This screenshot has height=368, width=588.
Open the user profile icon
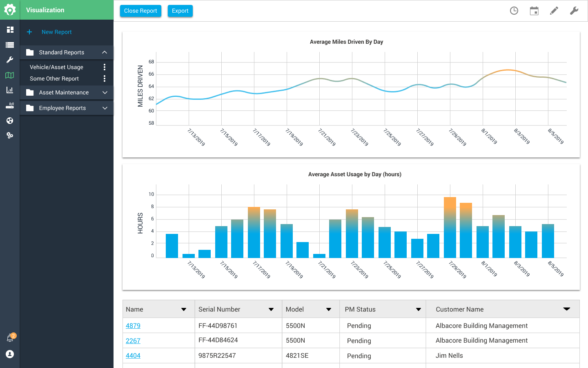(10, 354)
